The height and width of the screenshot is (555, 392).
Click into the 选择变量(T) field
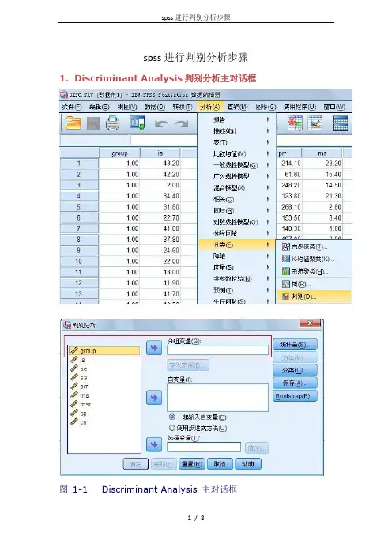(204, 447)
